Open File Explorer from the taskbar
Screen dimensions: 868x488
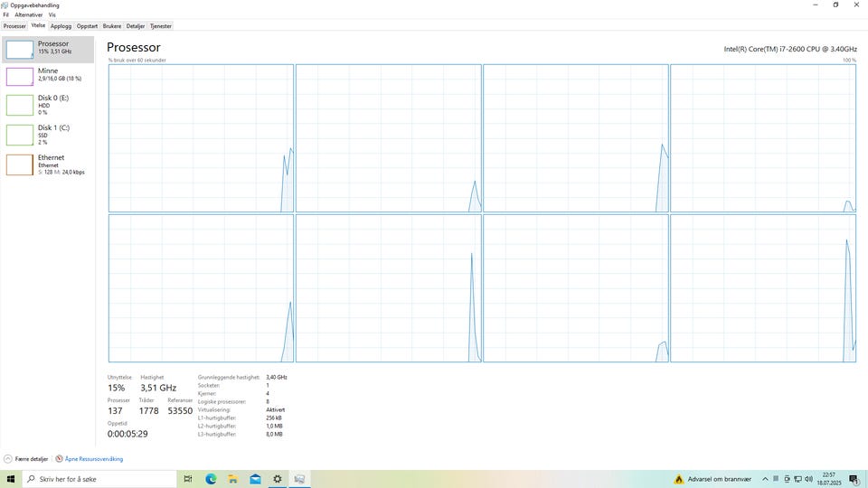233,479
